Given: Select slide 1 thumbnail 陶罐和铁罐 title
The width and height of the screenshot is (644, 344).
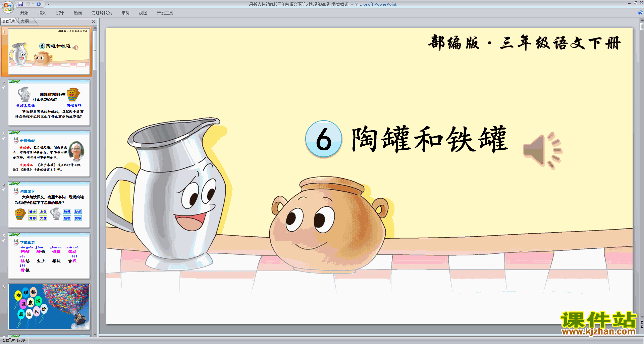Looking at the screenshot, I should click(49, 51).
